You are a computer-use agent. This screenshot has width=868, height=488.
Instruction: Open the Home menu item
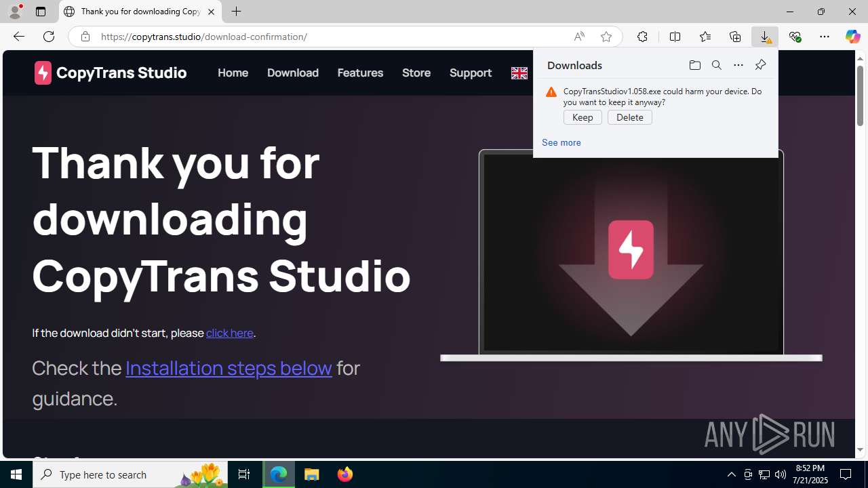(x=233, y=73)
